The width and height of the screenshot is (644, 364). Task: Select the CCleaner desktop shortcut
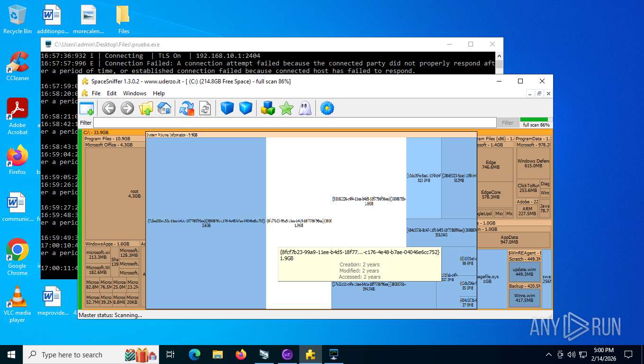(18, 66)
